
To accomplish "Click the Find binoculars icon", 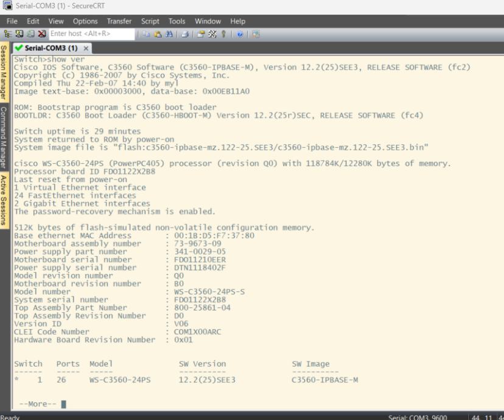I will tap(169, 34).
